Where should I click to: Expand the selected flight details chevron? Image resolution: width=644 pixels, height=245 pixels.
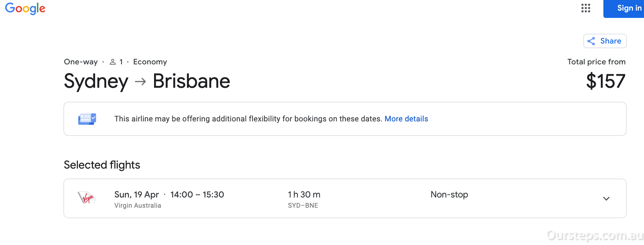[x=606, y=199]
